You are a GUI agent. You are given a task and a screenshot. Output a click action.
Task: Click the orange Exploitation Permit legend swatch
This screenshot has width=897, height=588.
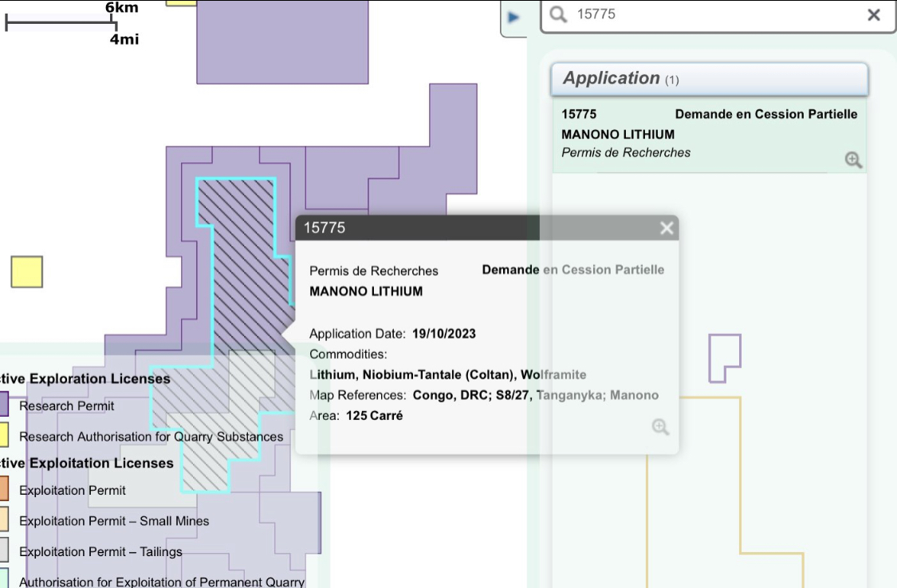(3, 489)
